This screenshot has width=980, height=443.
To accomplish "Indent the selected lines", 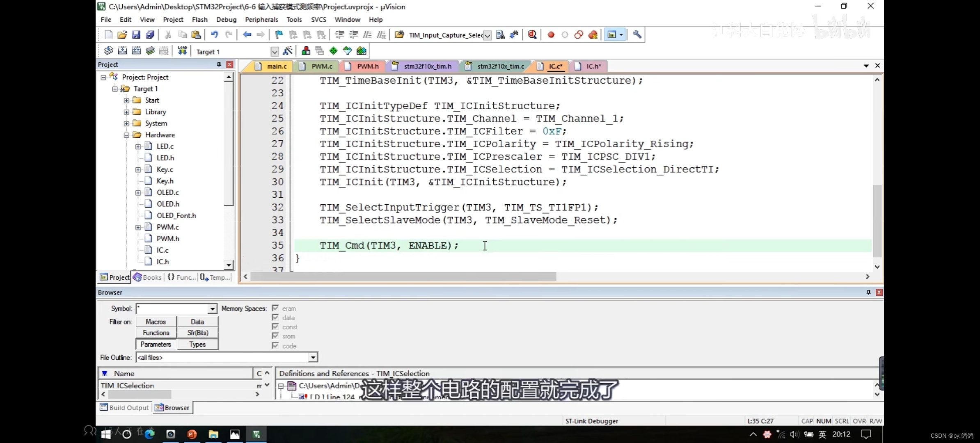I will (339, 35).
